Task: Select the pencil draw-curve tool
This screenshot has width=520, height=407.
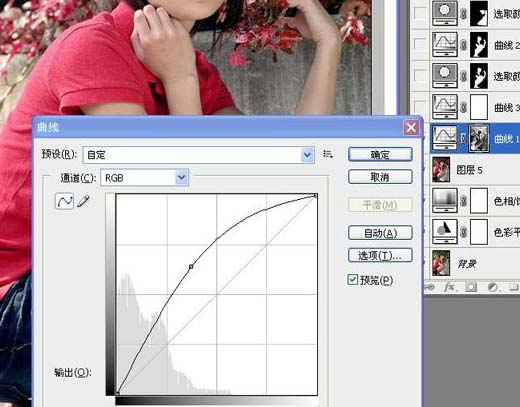Action: pos(83,201)
